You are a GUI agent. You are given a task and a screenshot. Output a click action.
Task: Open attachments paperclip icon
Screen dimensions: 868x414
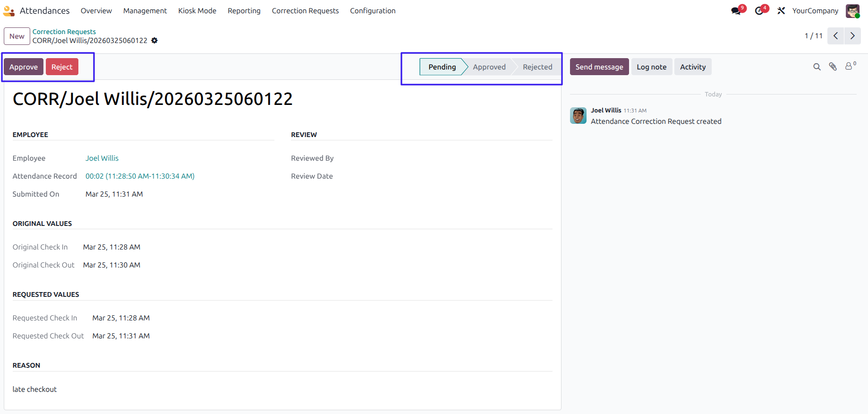click(833, 67)
